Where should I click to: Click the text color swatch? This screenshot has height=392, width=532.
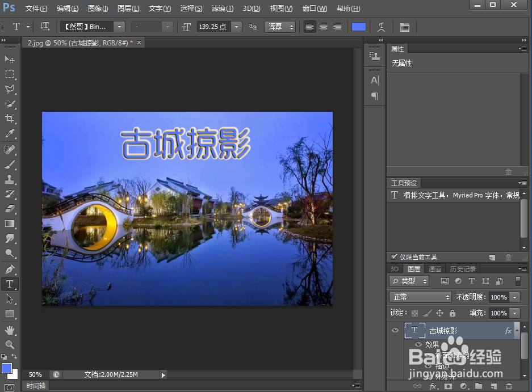click(x=358, y=26)
